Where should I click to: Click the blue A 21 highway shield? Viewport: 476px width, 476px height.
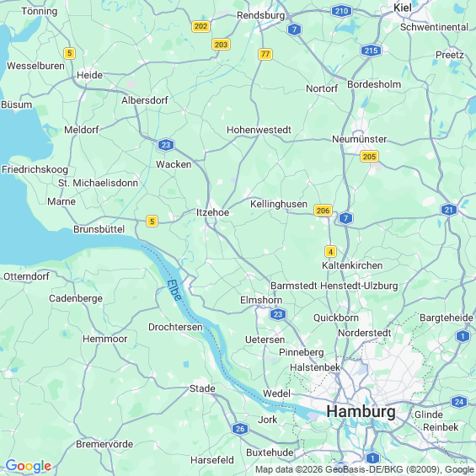(449, 210)
